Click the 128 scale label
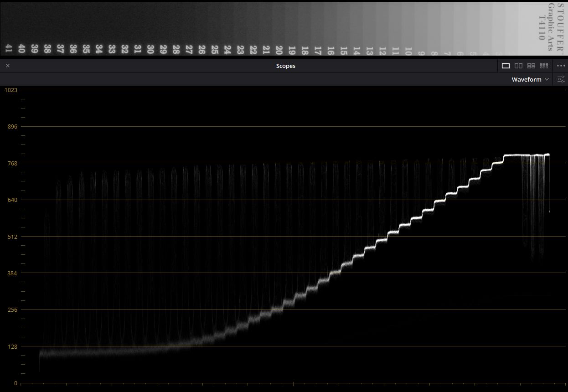The image size is (568, 392). click(12, 346)
